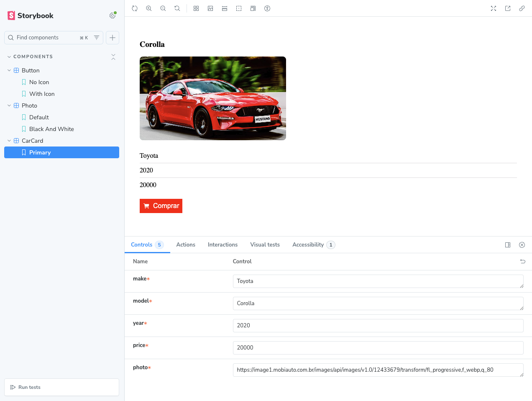The height and width of the screenshot is (401, 532).
Task: Focus the Find components search box
Action: [x=54, y=38]
